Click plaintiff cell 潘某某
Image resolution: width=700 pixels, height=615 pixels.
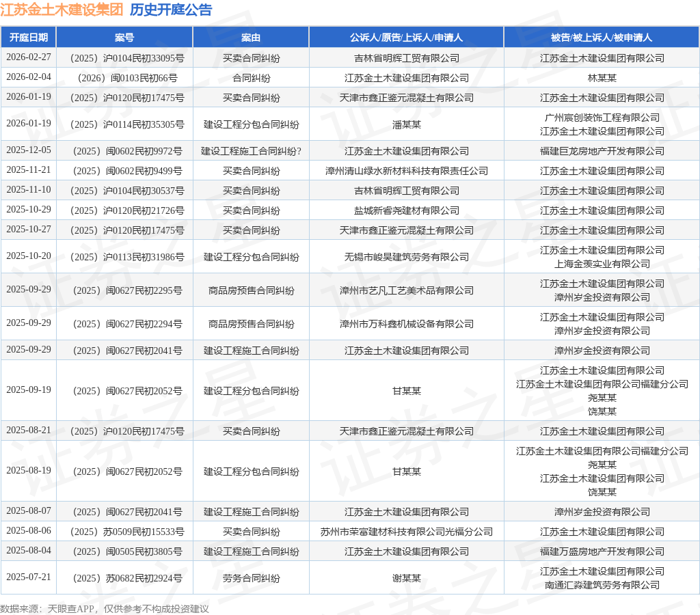pyautogui.click(x=406, y=124)
